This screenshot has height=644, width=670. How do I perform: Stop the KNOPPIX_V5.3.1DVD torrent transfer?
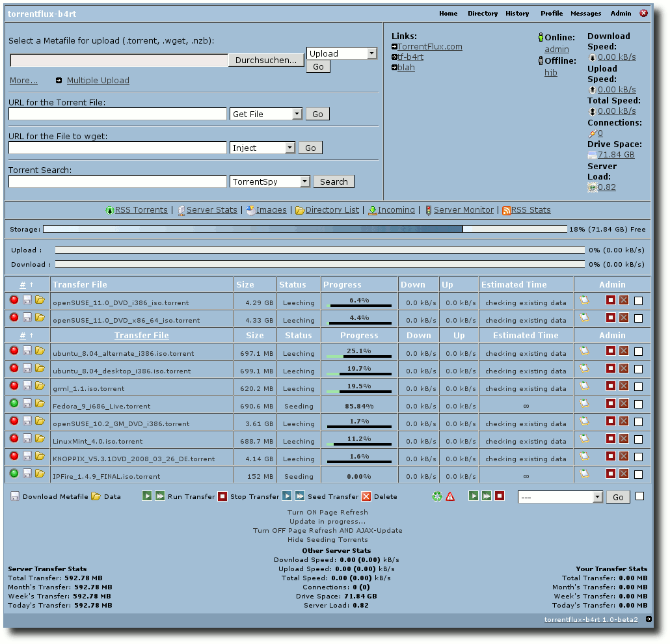point(611,456)
